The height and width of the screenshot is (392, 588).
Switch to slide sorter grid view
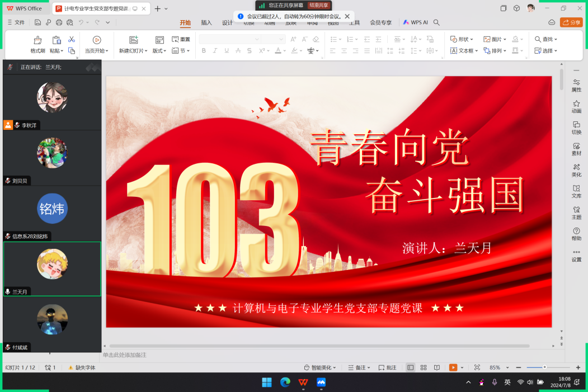pyautogui.click(x=423, y=367)
